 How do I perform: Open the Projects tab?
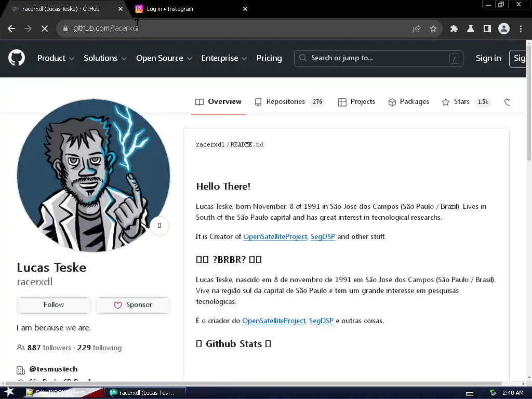[356, 102]
